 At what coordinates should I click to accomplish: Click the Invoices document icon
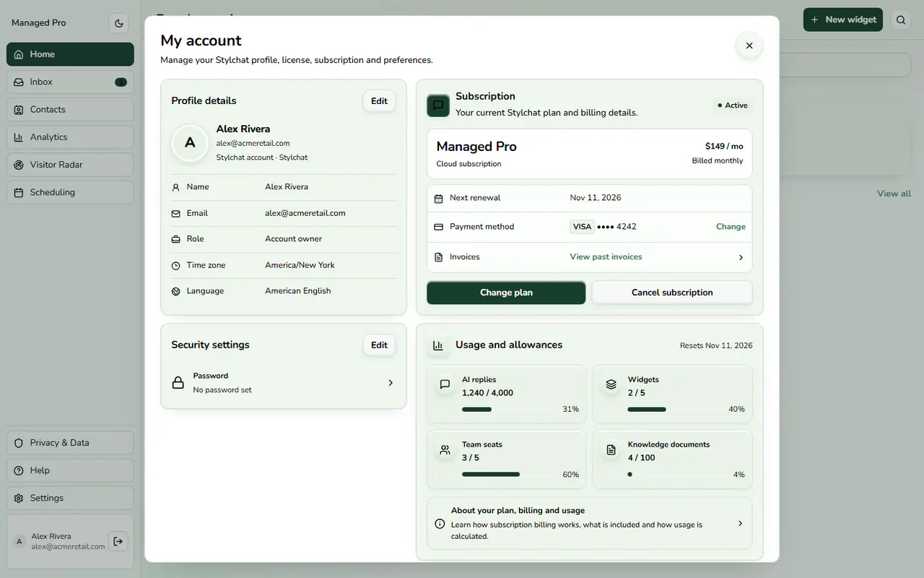coord(438,257)
